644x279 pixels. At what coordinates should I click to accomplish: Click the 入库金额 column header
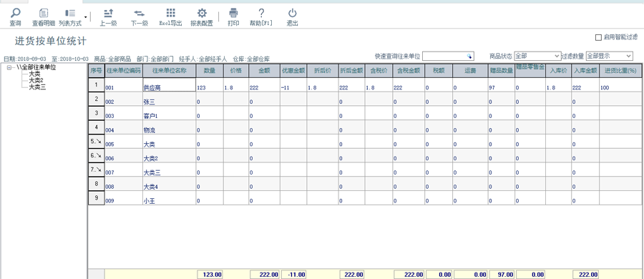[585, 70]
